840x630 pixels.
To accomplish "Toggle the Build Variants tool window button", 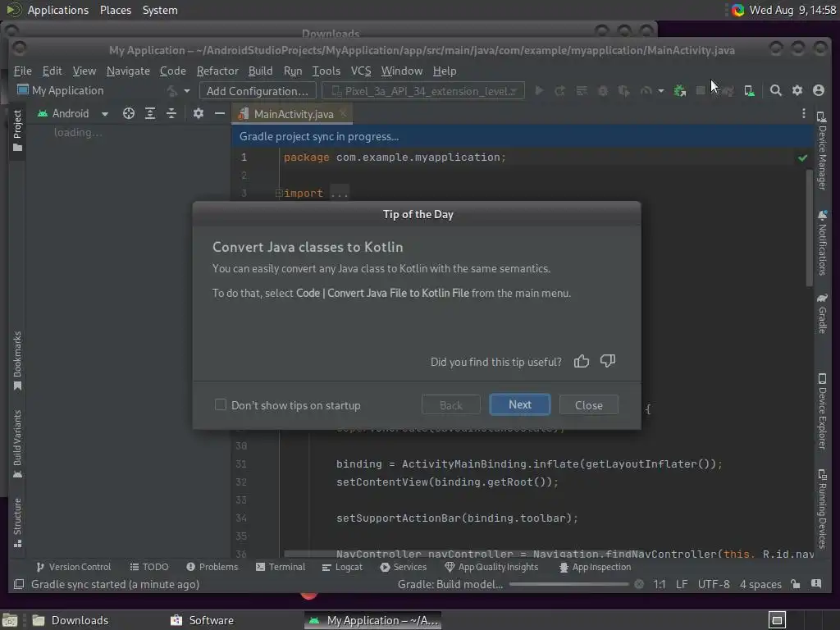I will [x=17, y=444].
